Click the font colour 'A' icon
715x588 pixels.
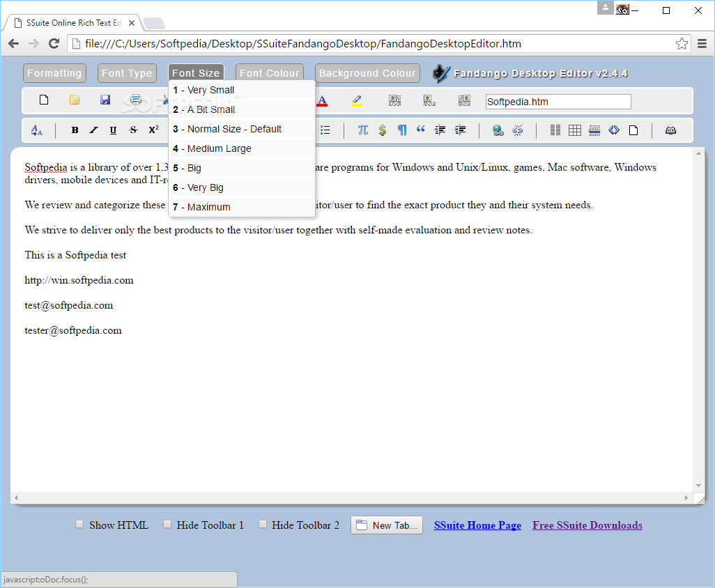[x=322, y=101]
